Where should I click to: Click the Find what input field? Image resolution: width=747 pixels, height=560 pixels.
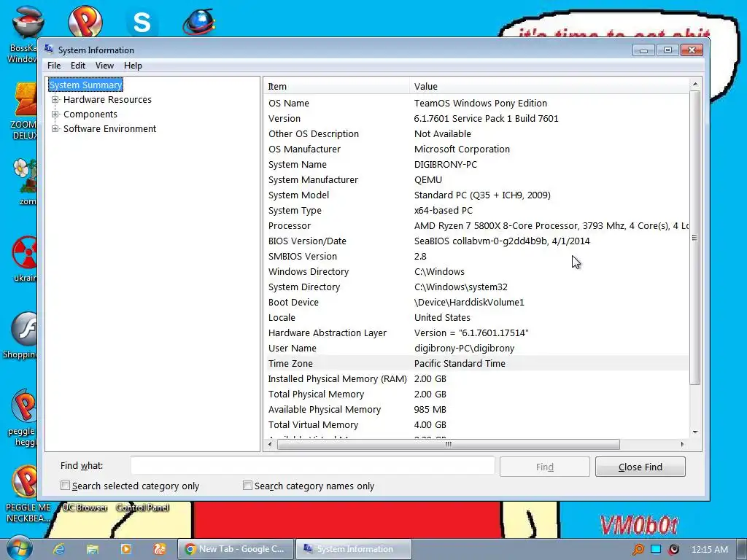point(312,466)
